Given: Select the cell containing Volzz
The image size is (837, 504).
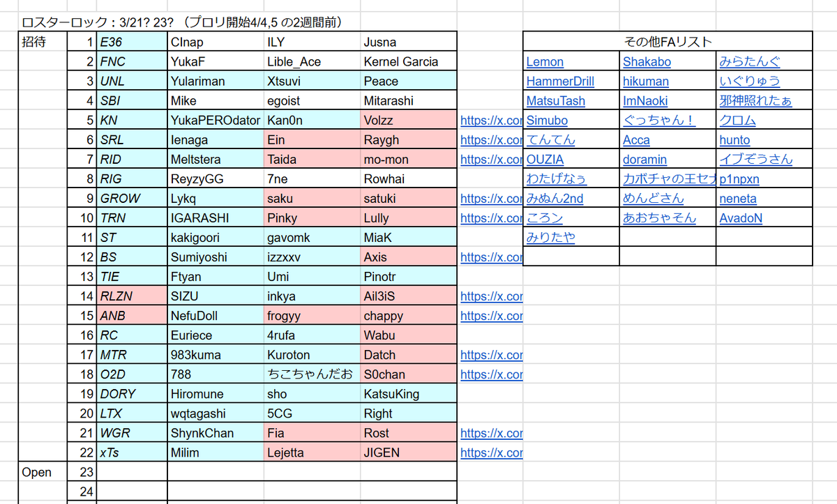Looking at the screenshot, I should point(409,120).
